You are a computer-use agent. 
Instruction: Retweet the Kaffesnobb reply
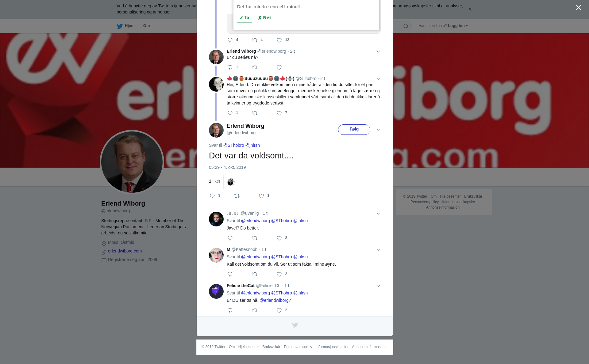[255, 274]
